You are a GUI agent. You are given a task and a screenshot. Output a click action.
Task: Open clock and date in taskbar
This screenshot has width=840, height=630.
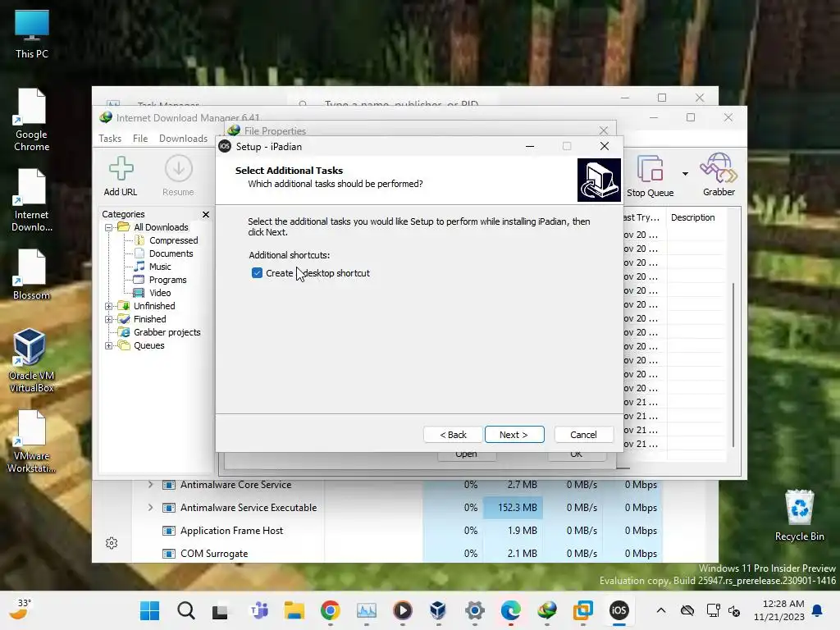point(779,610)
